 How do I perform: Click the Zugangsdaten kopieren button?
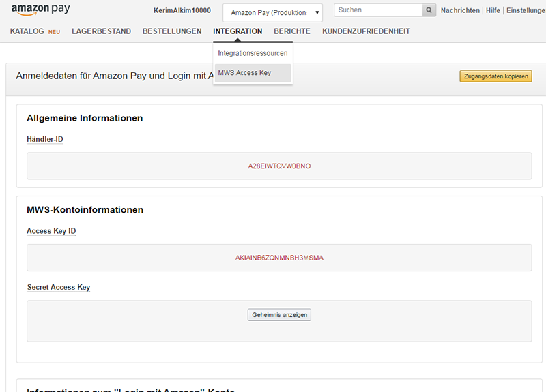pos(496,76)
